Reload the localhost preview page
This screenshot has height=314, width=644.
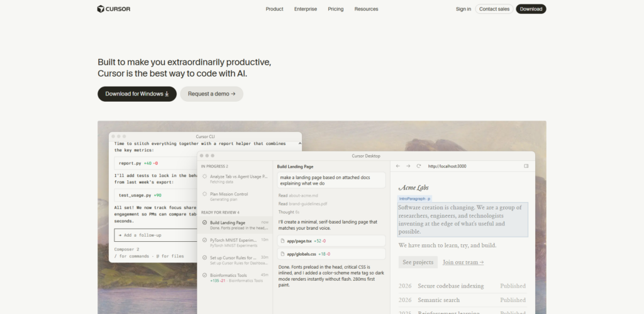(418, 166)
